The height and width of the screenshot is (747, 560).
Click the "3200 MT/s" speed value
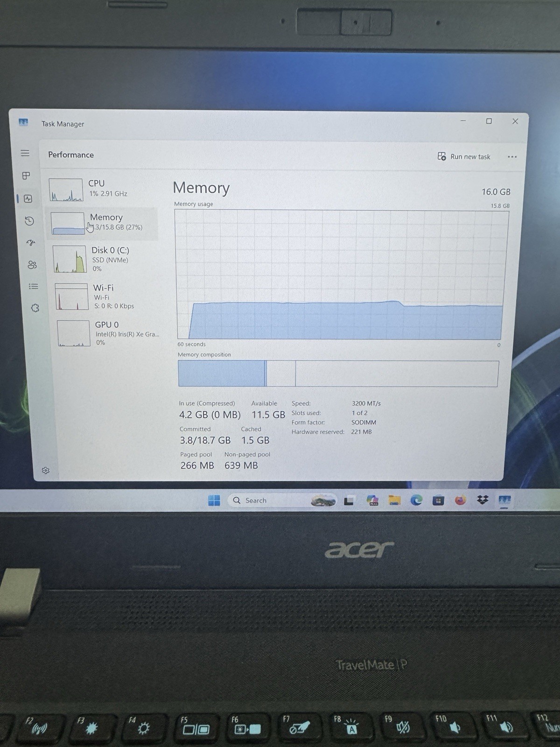(366, 403)
